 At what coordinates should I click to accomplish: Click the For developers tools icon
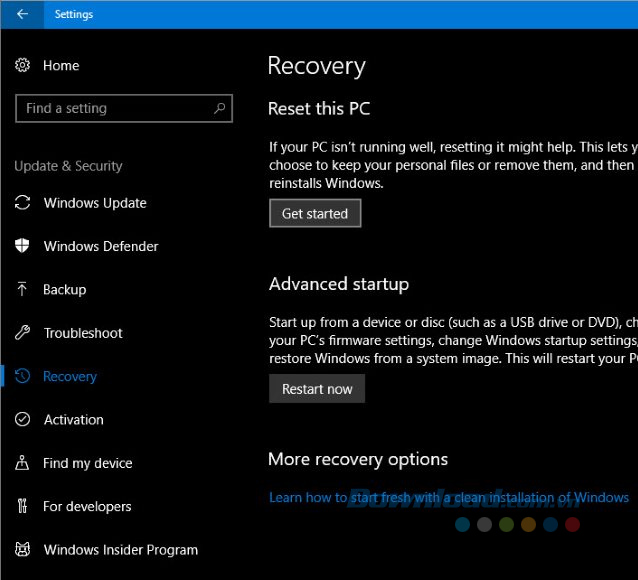22,506
